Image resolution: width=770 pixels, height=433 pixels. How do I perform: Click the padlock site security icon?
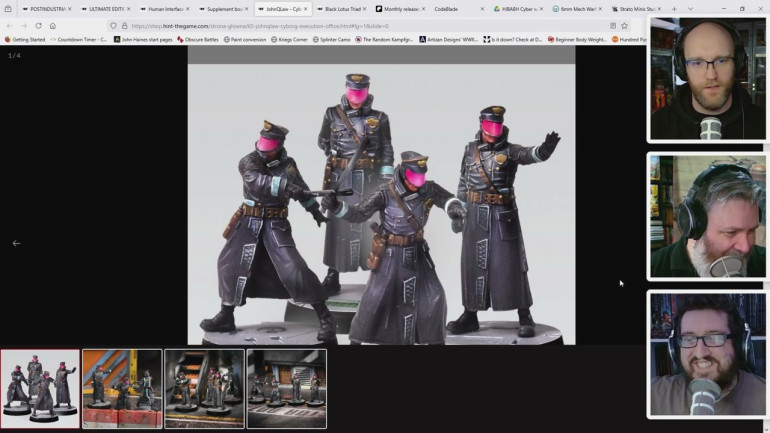[124, 25]
